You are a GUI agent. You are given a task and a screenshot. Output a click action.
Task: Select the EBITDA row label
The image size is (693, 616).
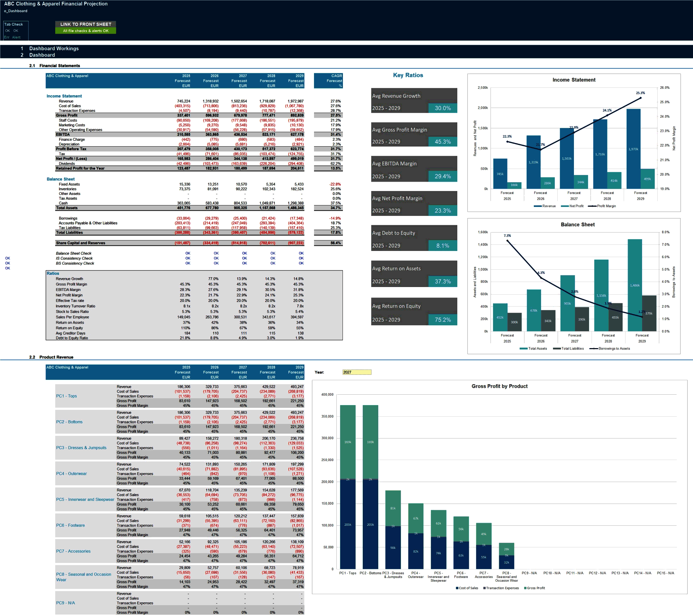tap(63, 135)
